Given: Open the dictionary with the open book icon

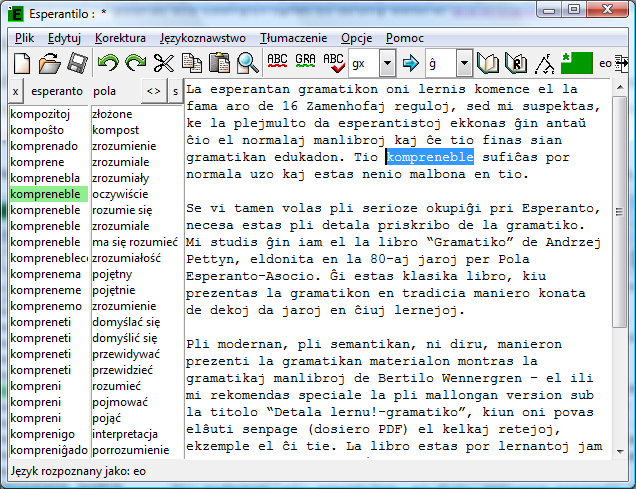Looking at the screenshot, I should (x=488, y=63).
